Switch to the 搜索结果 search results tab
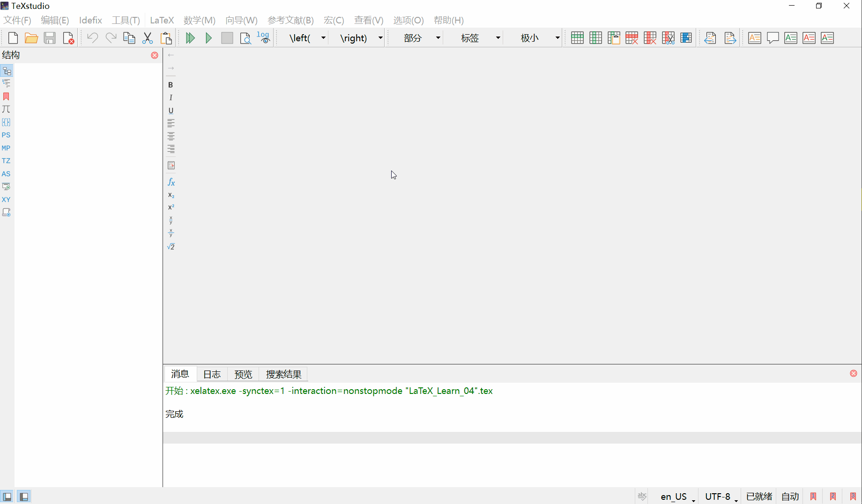Viewport: 862px width, 504px height. (284, 374)
